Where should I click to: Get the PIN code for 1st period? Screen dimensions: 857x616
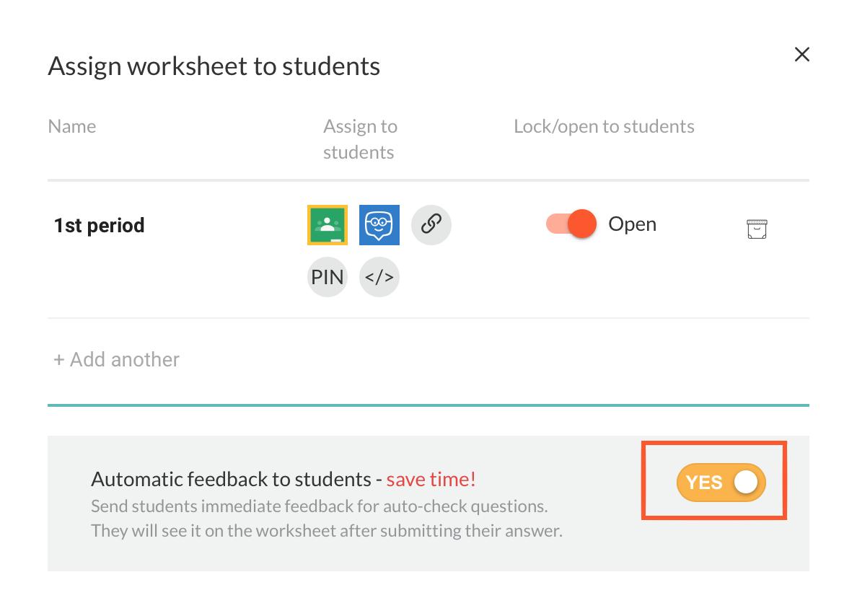coord(328,277)
